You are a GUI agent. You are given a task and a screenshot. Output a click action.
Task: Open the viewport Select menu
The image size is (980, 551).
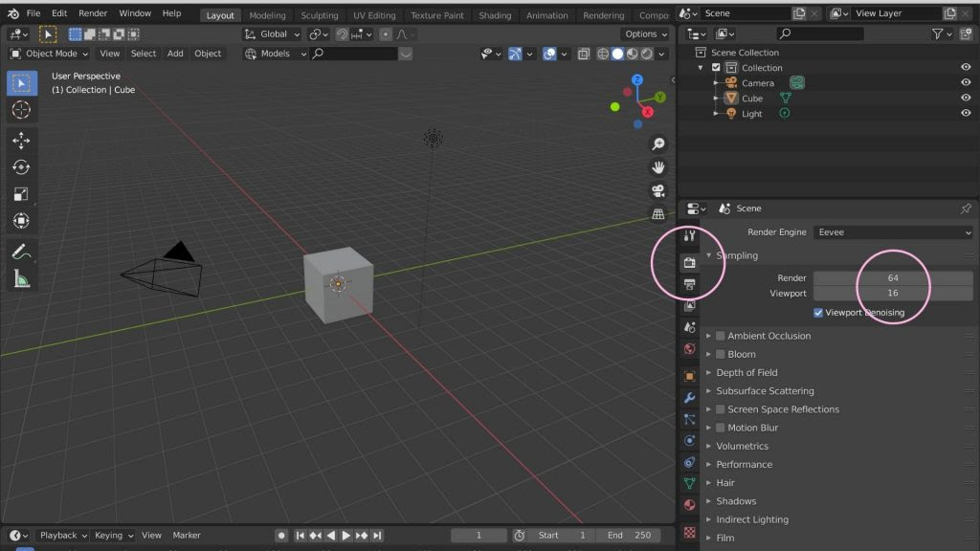144,54
